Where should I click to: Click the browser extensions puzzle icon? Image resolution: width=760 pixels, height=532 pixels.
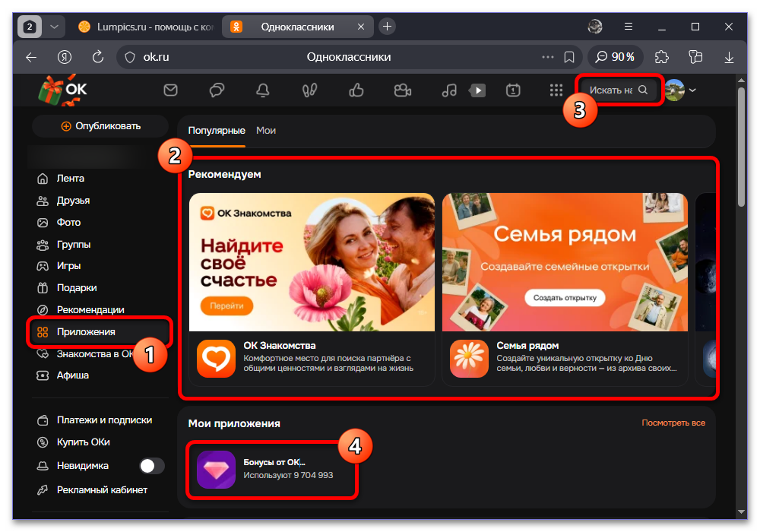pos(662,57)
